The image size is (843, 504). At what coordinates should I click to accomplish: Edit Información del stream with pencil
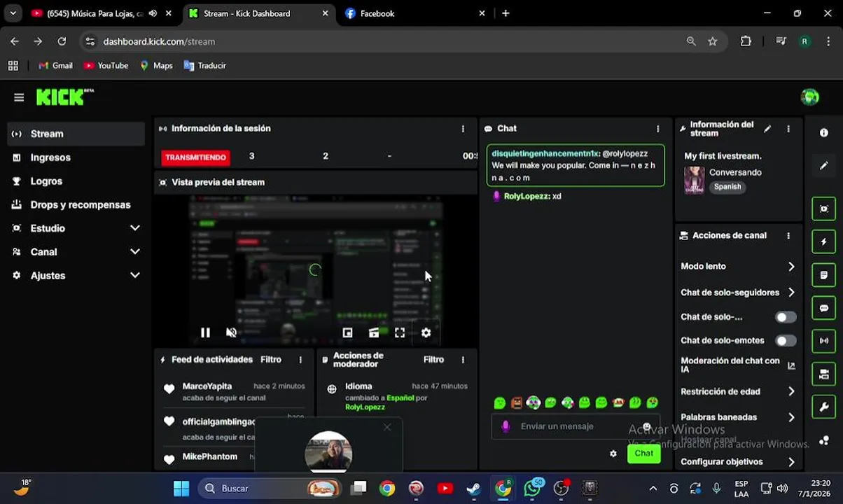767,129
